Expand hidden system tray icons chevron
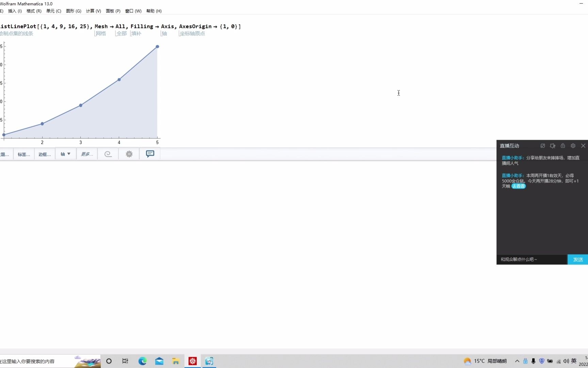The image size is (588, 368). coord(517,361)
